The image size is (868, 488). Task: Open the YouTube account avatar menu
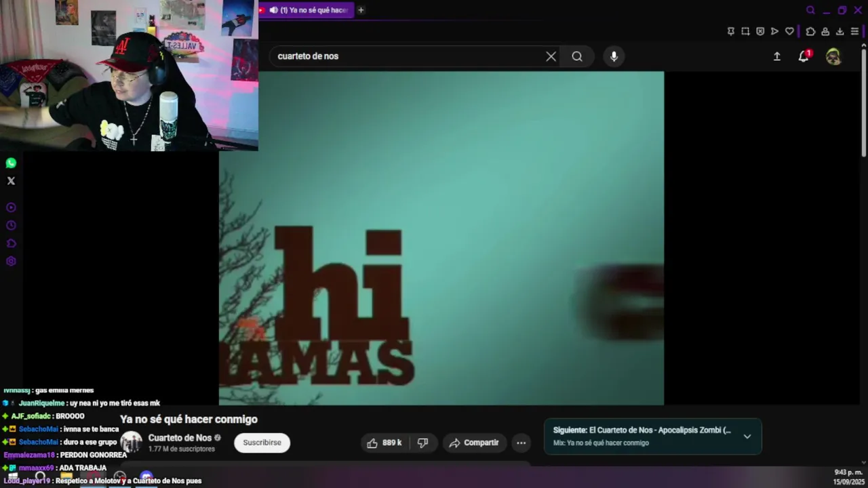click(833, 56)
